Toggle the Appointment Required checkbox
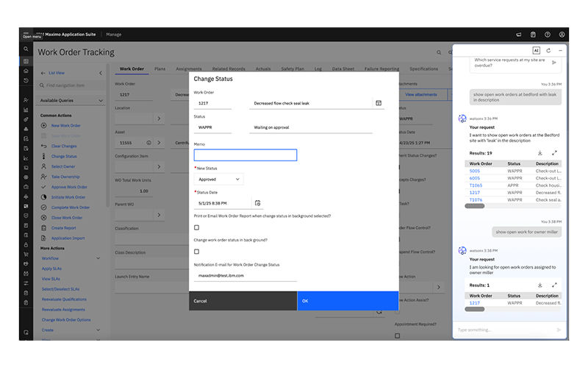This screenshot has height=368, width=588. pos(398,336)
